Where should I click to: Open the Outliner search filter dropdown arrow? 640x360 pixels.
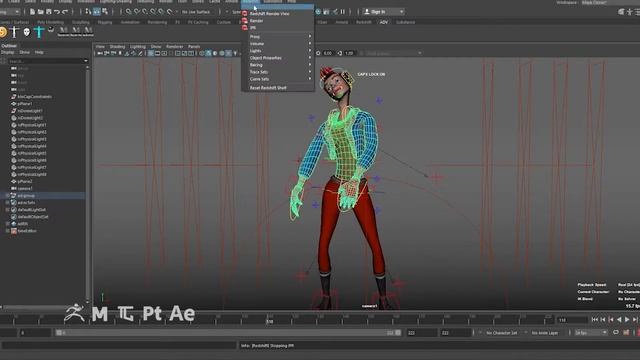point(86,61)
